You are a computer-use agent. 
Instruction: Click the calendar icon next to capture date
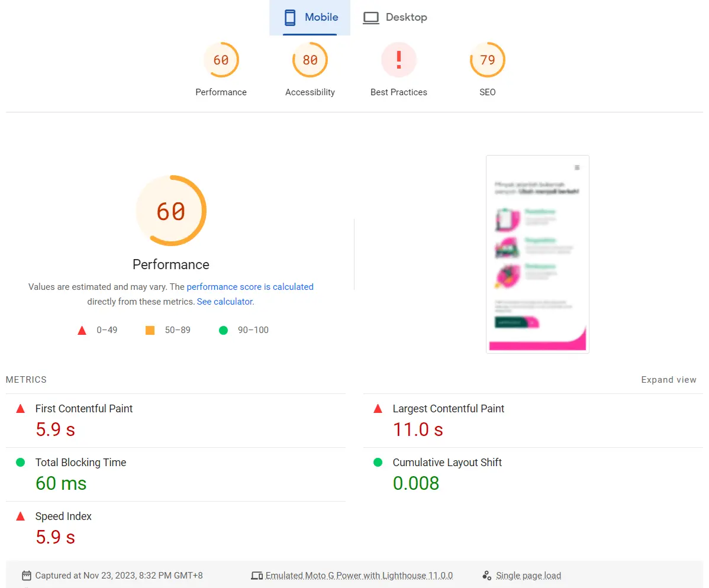[x=26, y=576]
